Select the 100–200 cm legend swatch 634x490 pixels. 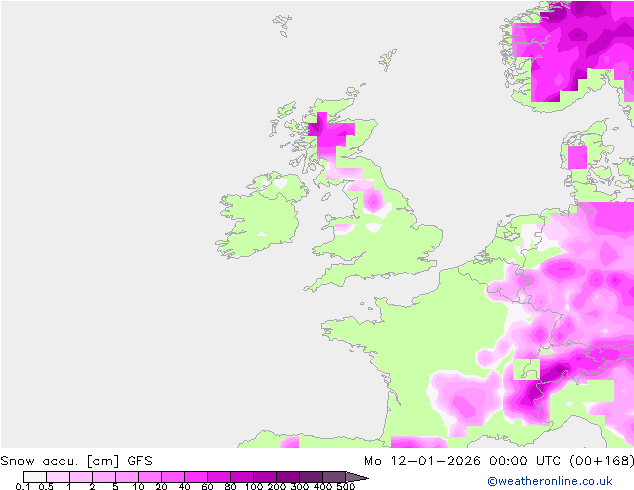(265, 477)
